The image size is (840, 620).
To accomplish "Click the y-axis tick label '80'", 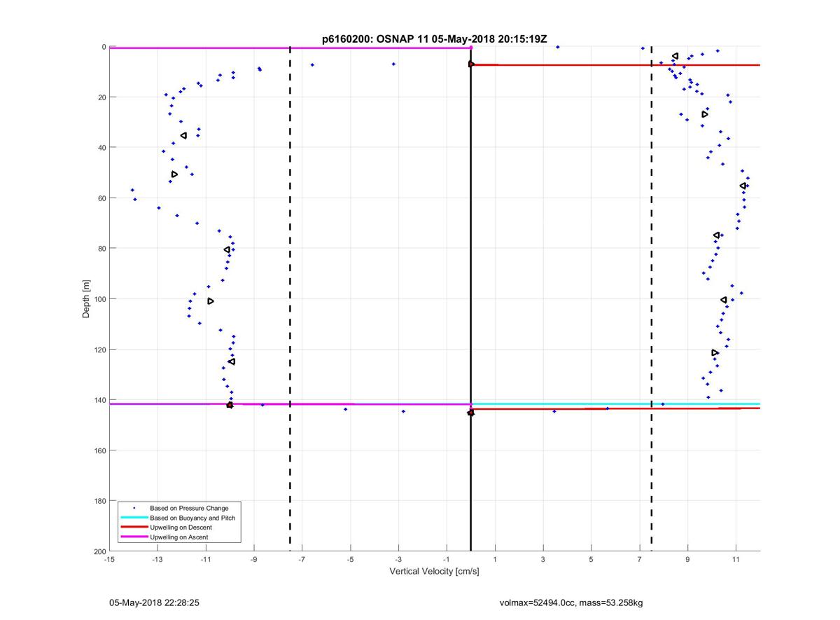I will (101, 249).
